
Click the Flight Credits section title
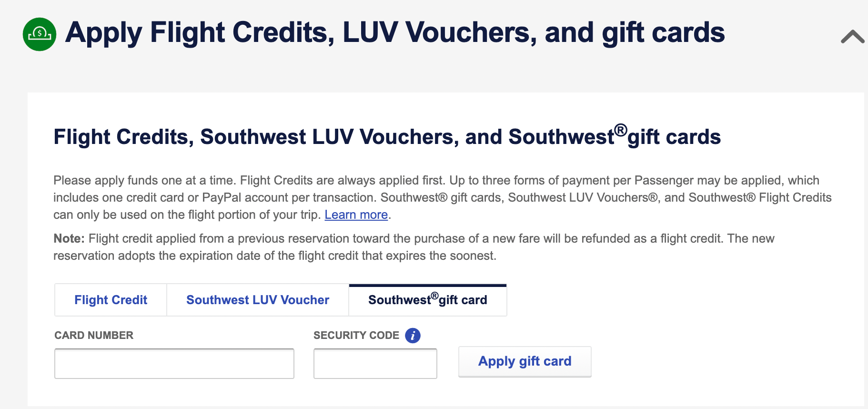coord(387,137)
